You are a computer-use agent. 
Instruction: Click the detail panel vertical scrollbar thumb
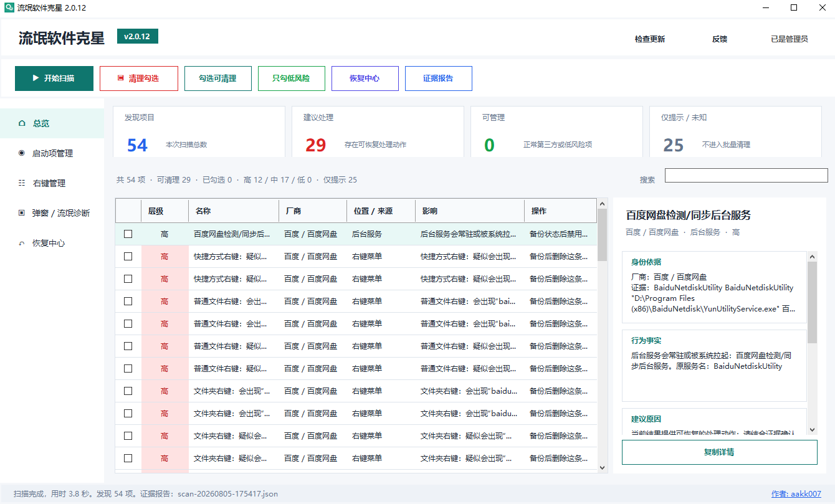tap(812, 302)
